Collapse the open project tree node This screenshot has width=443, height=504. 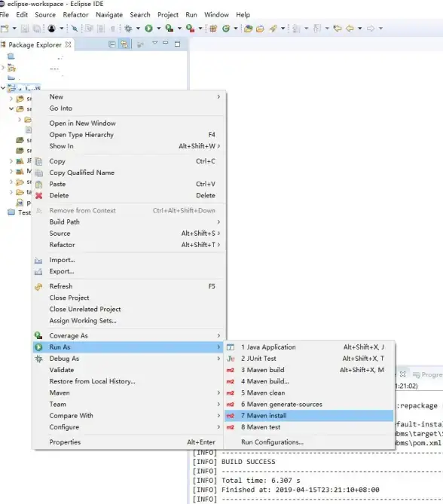tap(3, 87)
